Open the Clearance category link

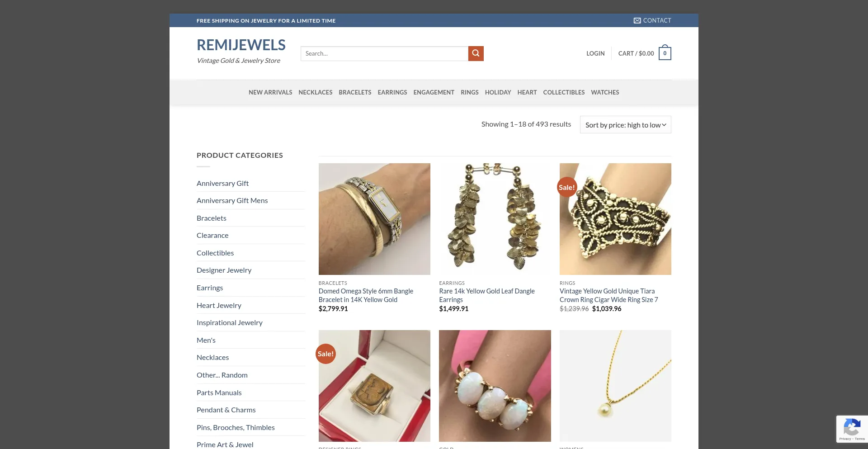coord(212,235)
